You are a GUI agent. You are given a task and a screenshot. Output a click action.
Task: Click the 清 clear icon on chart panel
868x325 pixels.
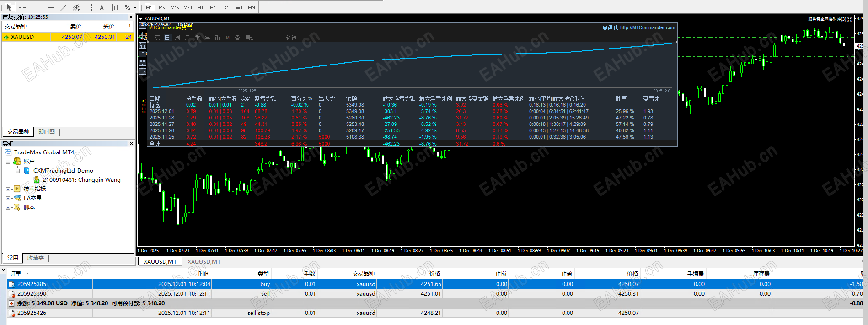point(143,45)
